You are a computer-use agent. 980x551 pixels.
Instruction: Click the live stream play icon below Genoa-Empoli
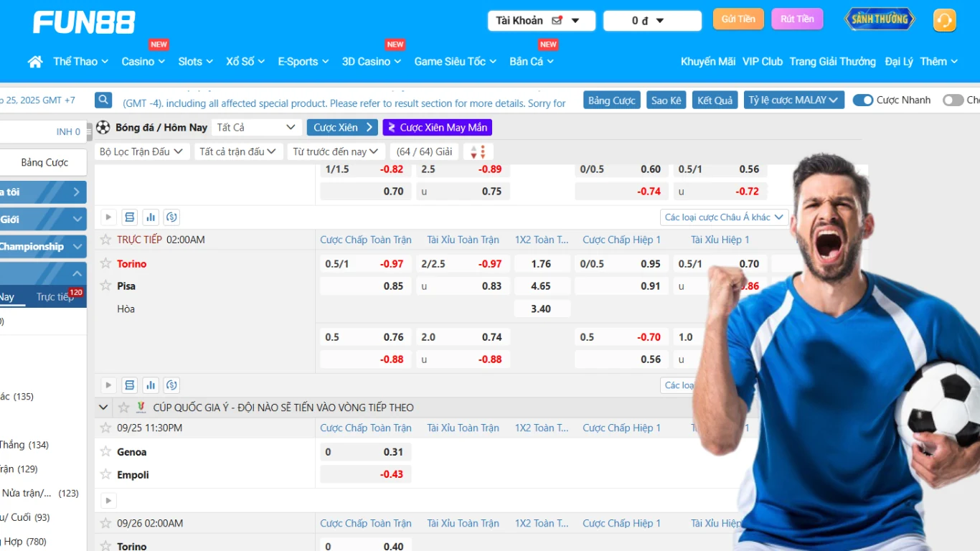(x=108, y=501)
